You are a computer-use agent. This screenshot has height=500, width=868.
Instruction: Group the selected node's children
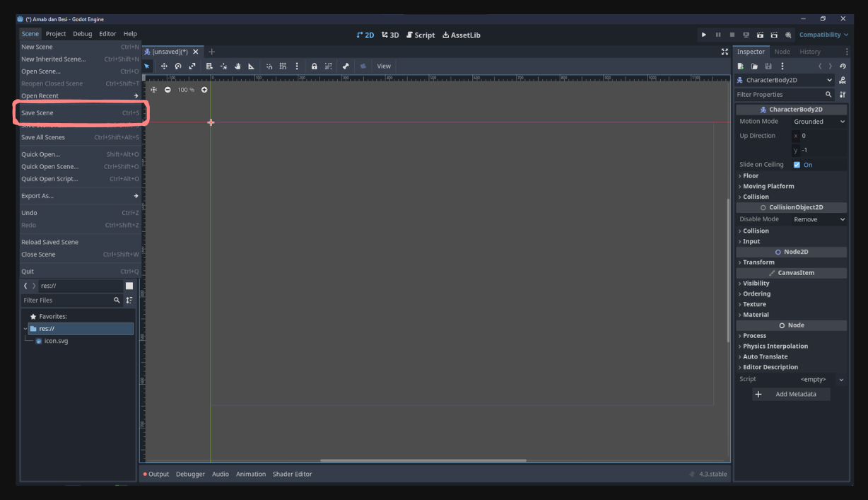[x=328, y=66]
